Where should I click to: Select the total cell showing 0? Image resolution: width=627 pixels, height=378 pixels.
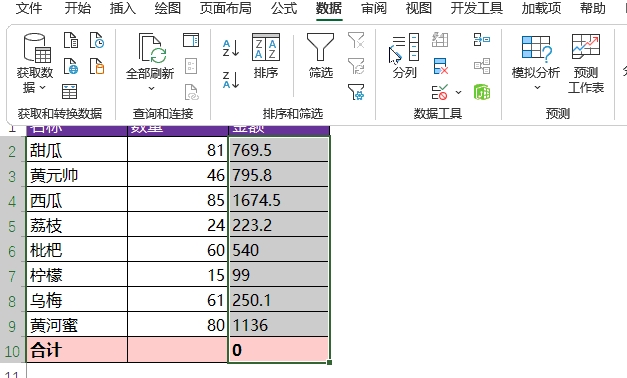(x=279, y=350)
